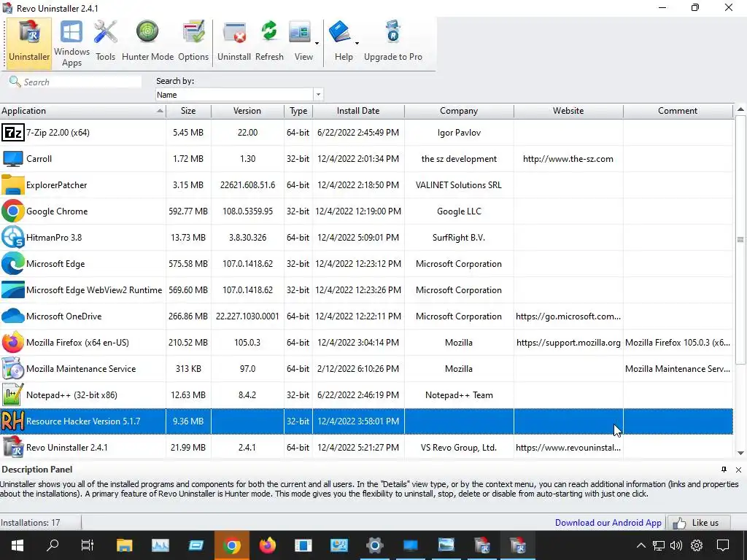Select the Edge WebView2 Runtime icon
747x560 pixels.
[x=13, y=289]
